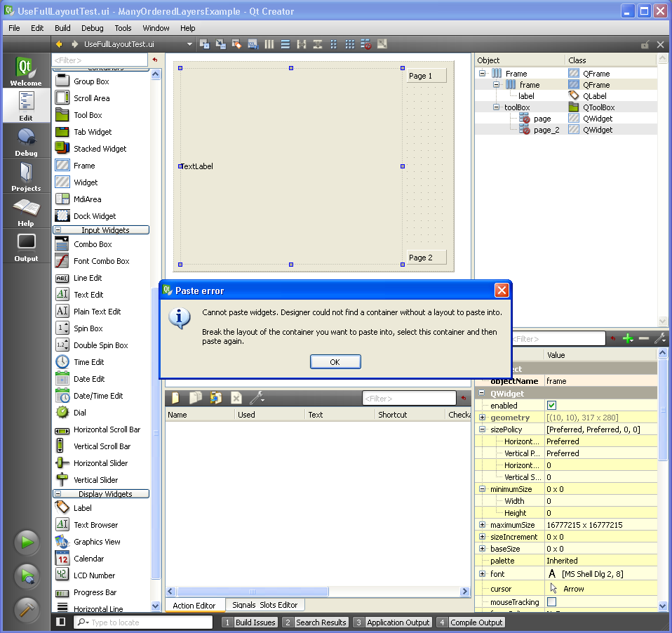Image resolution: width=672 pixels, height=633 pixels.
Task: Click Lay Out Vertically in Splitter icon
Action: tap(318, 44)
